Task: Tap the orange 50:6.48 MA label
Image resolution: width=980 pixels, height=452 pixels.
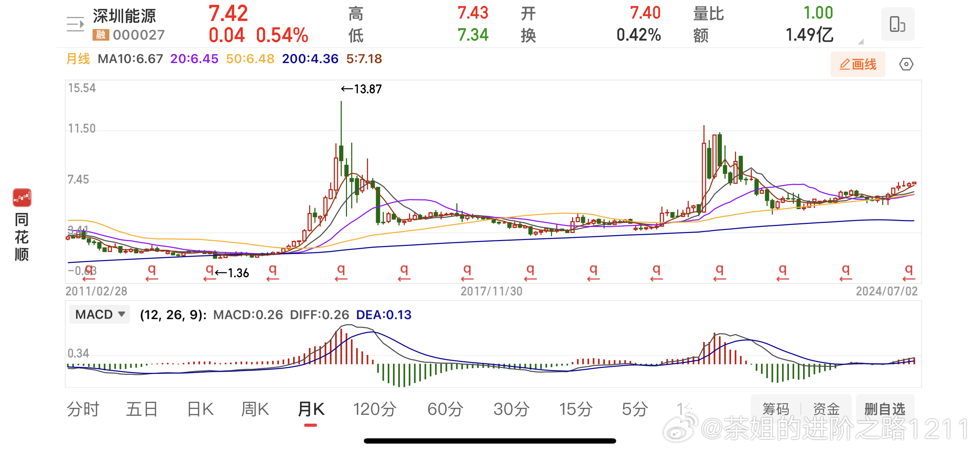Action: pyautogui.click(x=250, y=59)
